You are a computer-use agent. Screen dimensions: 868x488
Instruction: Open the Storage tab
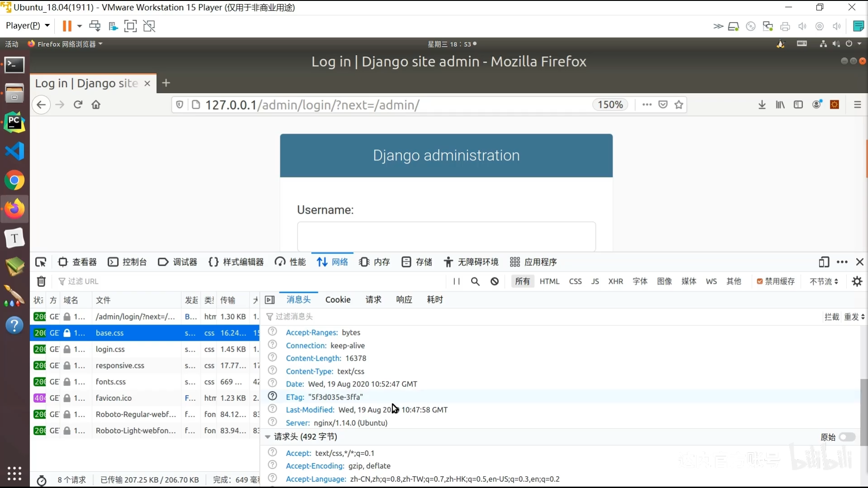pyautogui.click(x=417, y=262)
